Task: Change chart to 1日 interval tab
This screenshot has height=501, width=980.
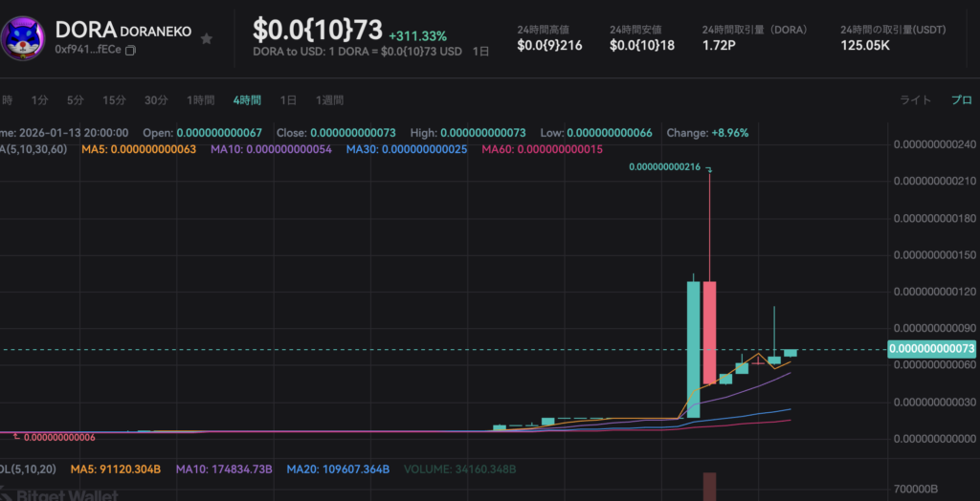Action: click(288, 100)
